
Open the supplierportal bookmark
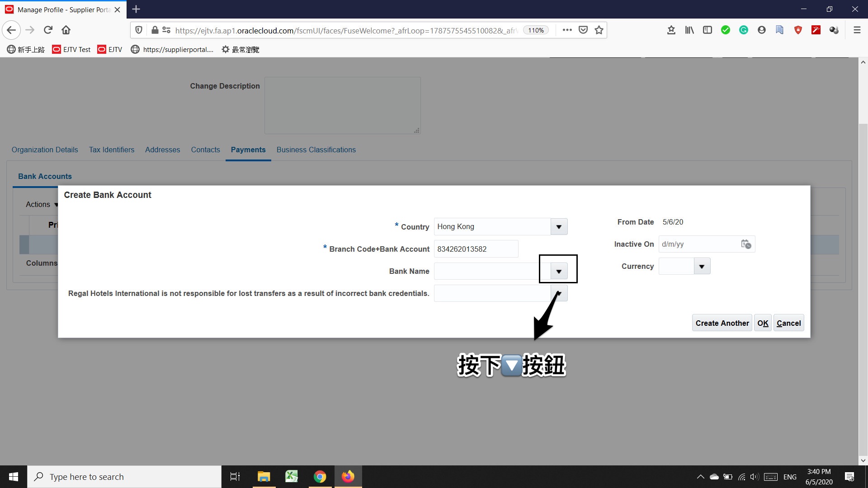tap(172, 50)
